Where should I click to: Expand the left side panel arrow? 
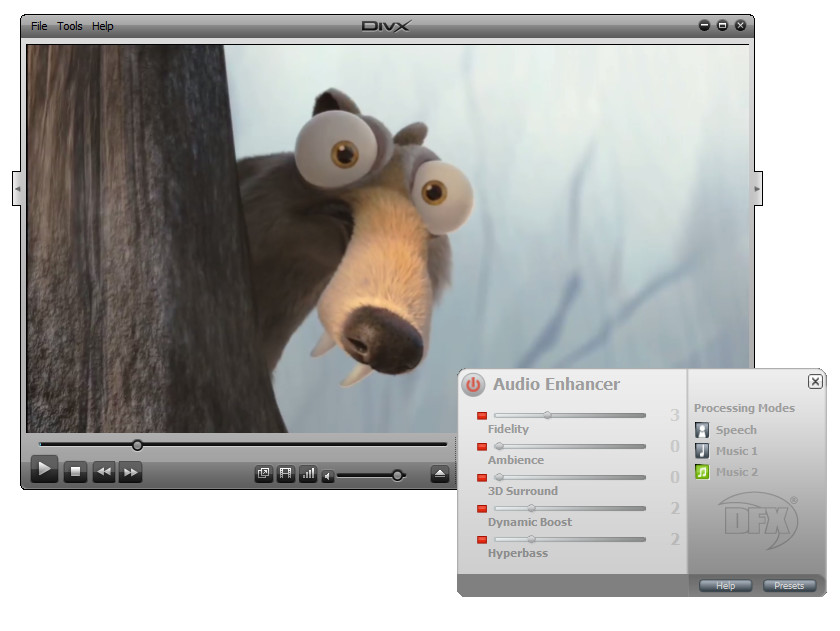17,189
